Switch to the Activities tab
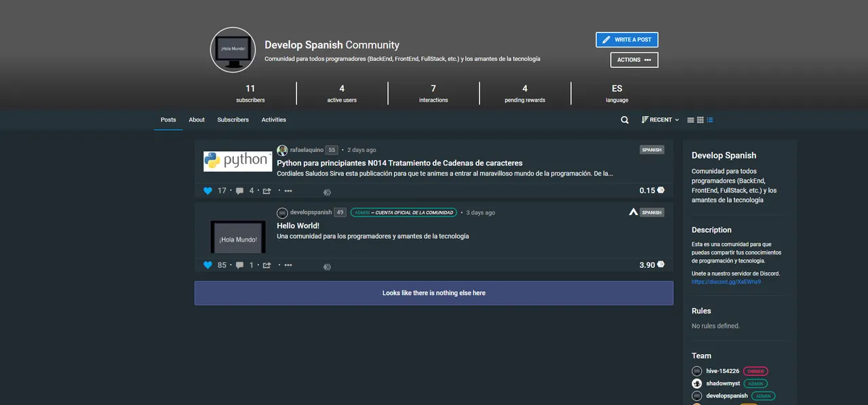Screen dimensions: 868x405 point(274,120)
